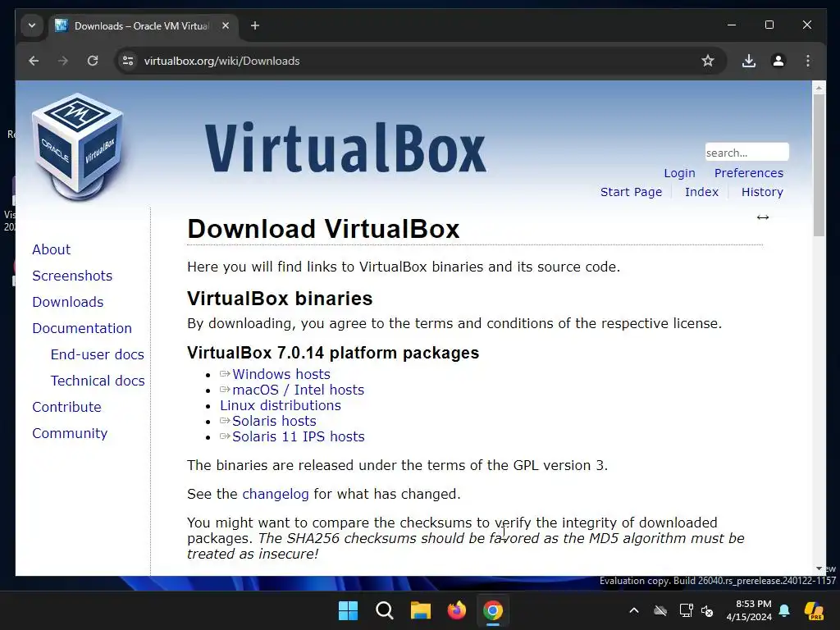The width and height of the screenshot is (840, 630).
Task: Open File Explorer from taskbar
Action: tap(421, 610)
